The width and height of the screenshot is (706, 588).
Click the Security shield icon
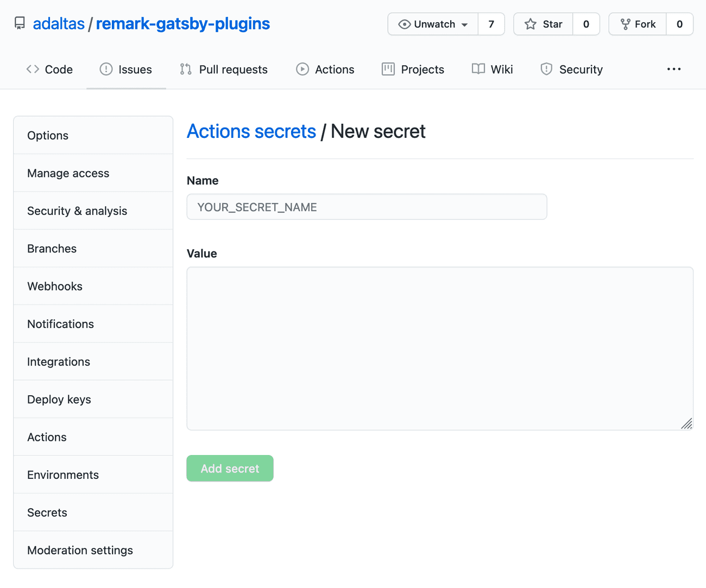point(546,69)
